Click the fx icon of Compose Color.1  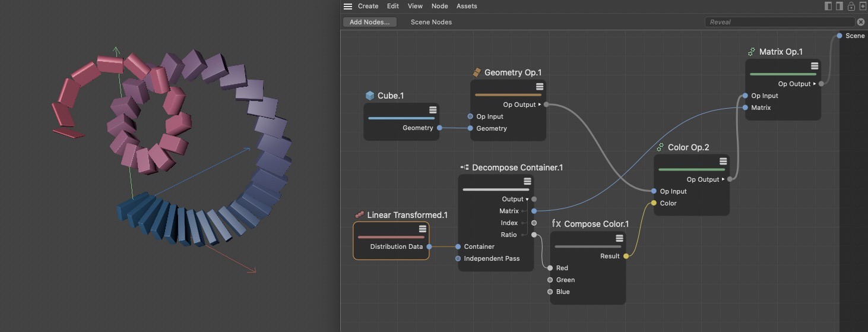click(556, 224)
